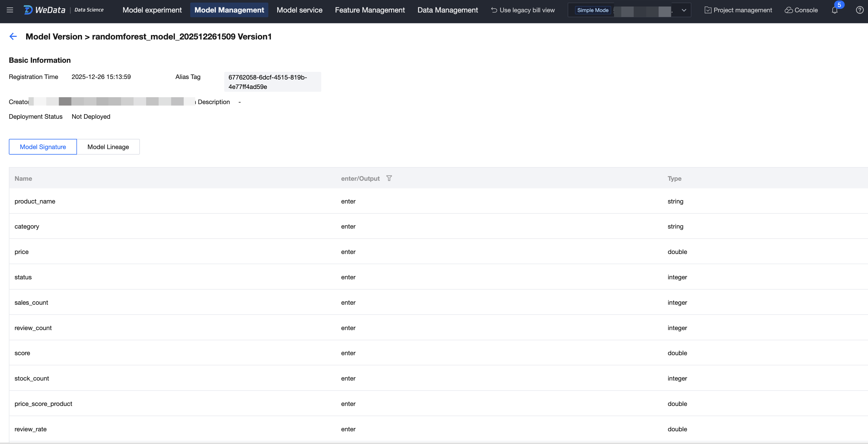Open the help question mark icon
Viewport: 868px width, 444px height.
point(859,10)
